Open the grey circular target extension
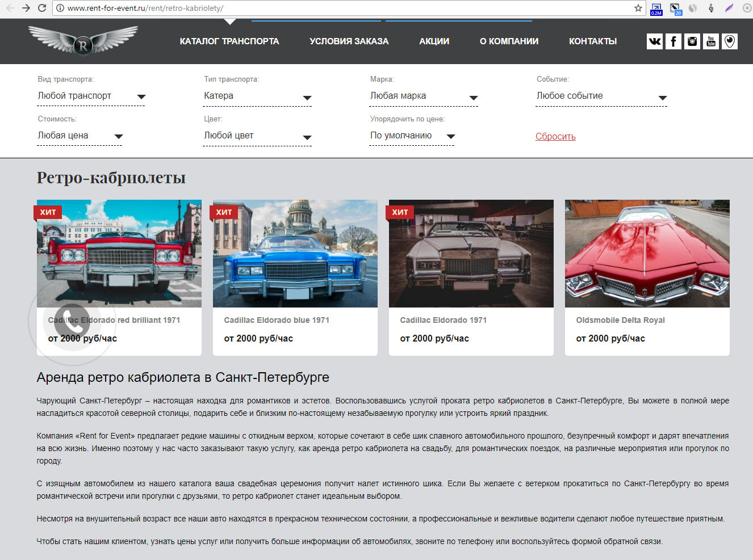 click(x=747, y=8)
